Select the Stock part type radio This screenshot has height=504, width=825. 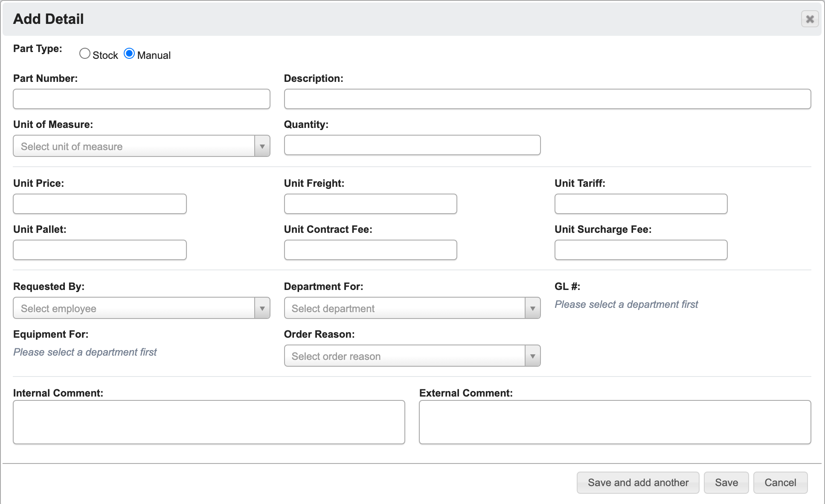[x=85, y=54]
